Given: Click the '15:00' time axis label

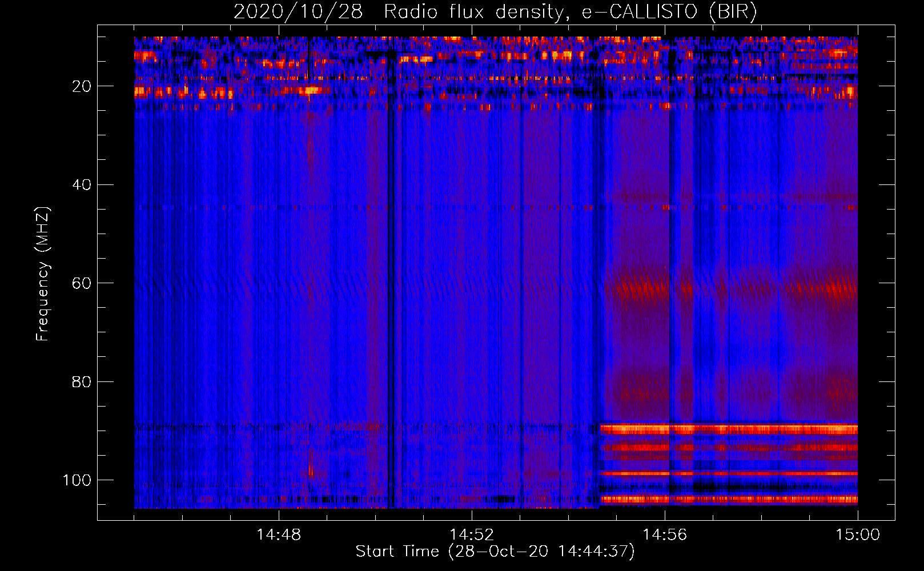Looking at the screenshot, I should (x=858, y=535).
